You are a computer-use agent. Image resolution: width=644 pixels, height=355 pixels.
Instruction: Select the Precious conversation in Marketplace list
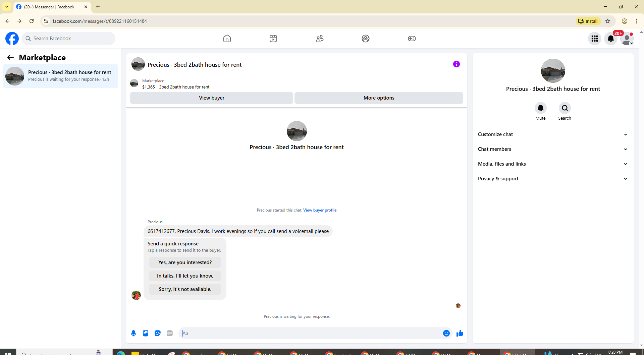point(60,76)
